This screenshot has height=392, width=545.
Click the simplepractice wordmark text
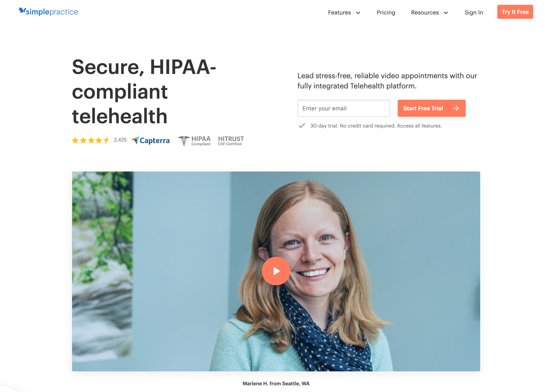click(52, 12)
